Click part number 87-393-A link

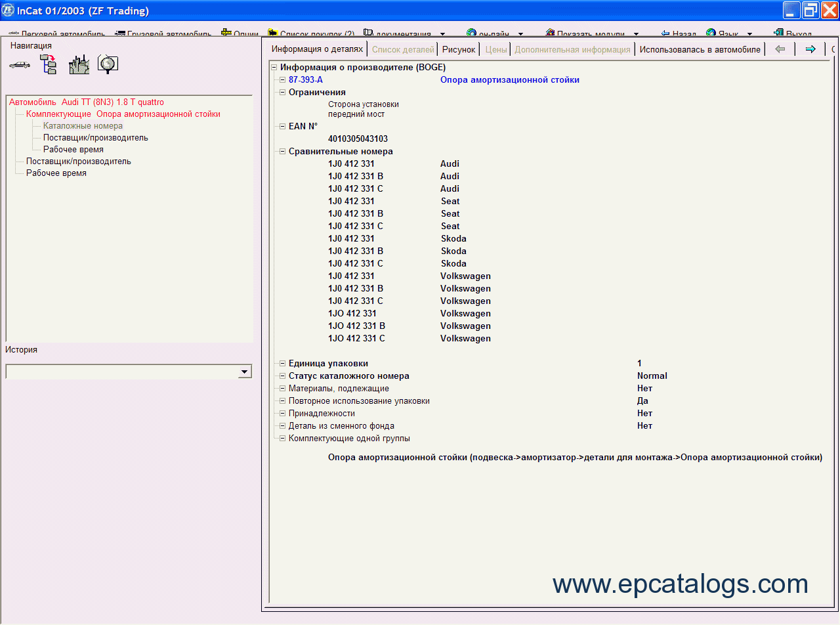(306, 79)
